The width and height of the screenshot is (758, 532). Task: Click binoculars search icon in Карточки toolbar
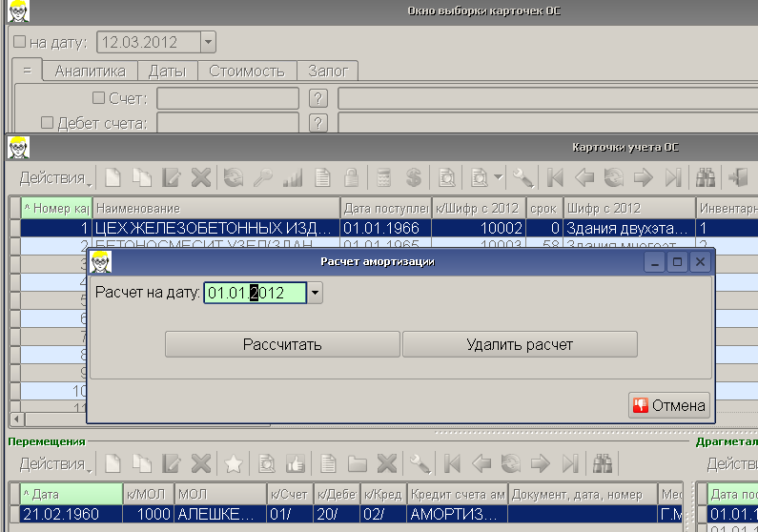coord(706,177)
